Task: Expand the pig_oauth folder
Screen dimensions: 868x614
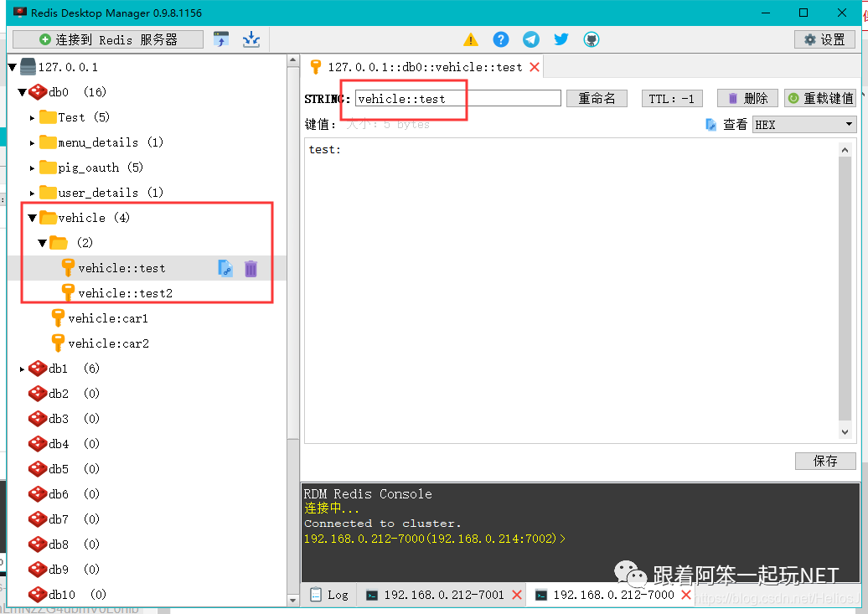Action: click(x=32, y=168)
